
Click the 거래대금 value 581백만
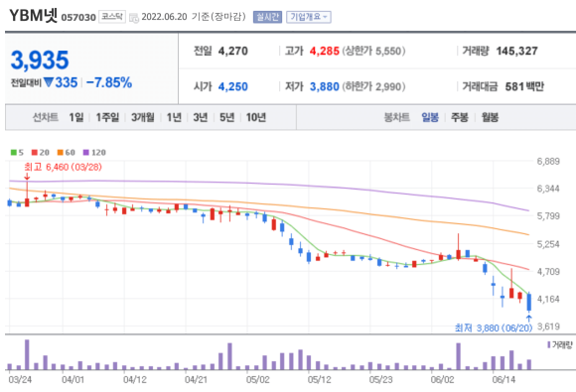[524, 86]
